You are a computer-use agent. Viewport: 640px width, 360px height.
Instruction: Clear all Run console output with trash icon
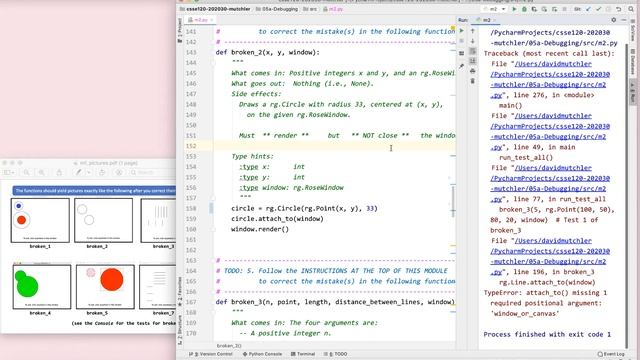click(473, 81)
